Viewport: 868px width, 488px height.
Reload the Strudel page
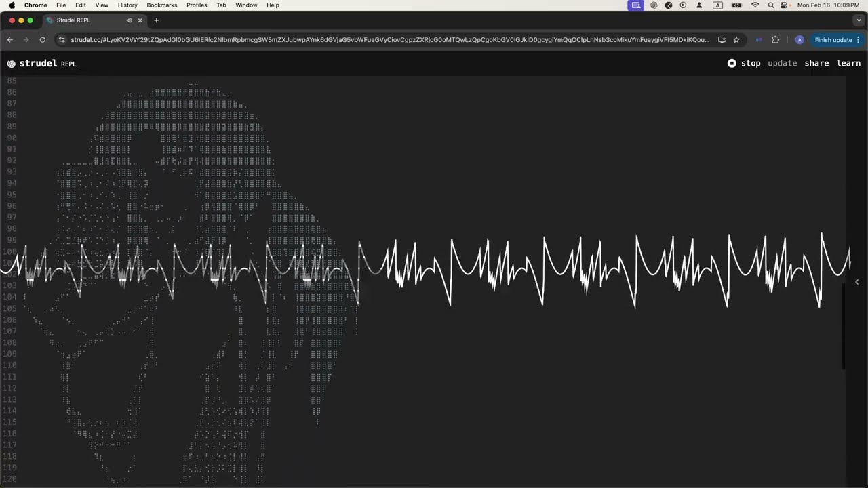42,40
